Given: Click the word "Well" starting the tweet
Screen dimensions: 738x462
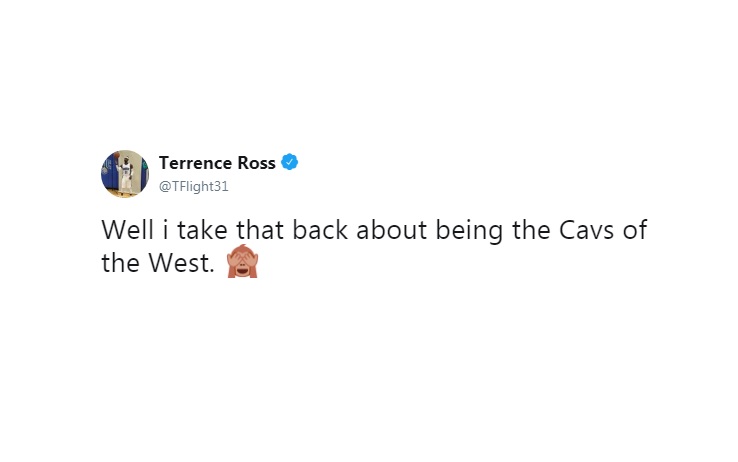Looking at the screenshot, I should (x=128, y=230).
